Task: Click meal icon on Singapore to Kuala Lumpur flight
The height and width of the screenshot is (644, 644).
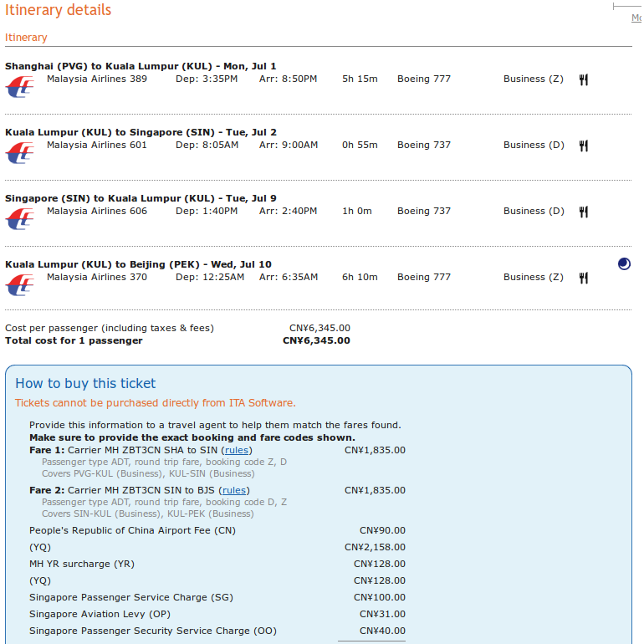Action: pyautogui.click(x=584, y=212)
